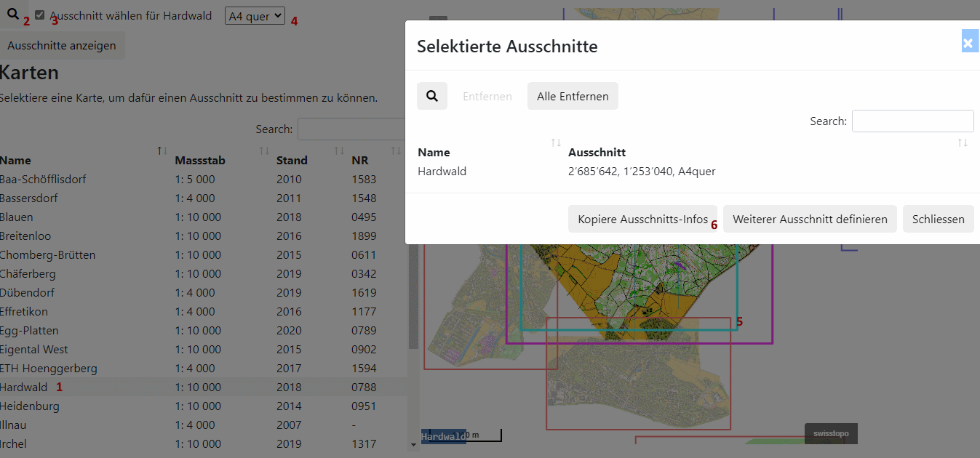Sort maps by Massstab column arrows
The width and height of the screenshot is (980, 458).
[265, 151]
